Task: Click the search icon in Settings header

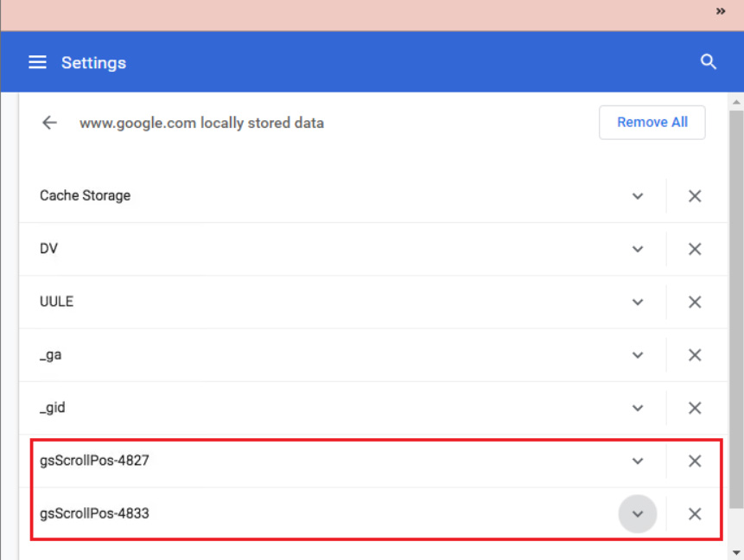Action: (x=708, y=61)
